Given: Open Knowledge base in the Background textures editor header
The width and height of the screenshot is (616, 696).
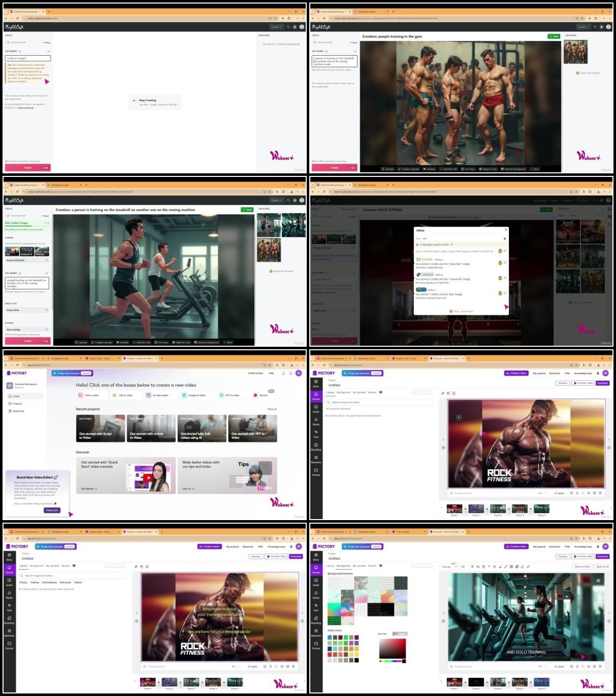Looking at the screenshot, I should click(583, 546).
